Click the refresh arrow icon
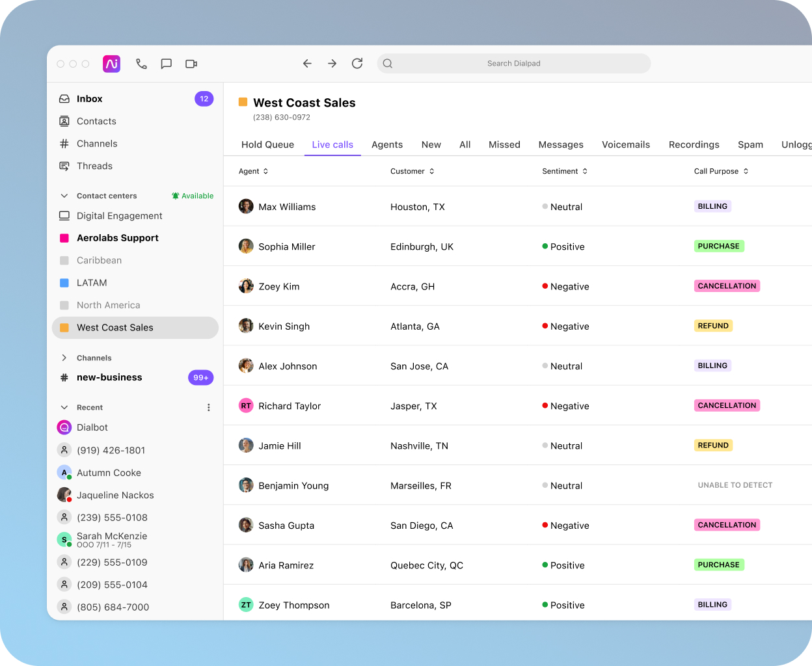Image resolution: width=812 pixels, height=666 pixels. [x=357, y=63]
